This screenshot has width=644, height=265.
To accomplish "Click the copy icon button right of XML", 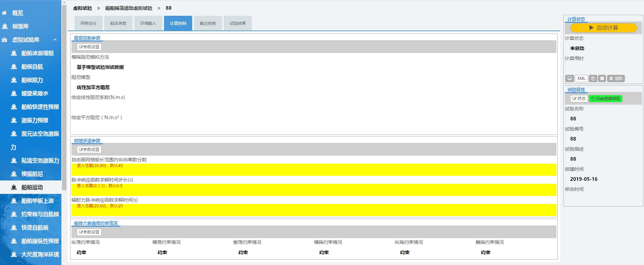I will point(593,78).
